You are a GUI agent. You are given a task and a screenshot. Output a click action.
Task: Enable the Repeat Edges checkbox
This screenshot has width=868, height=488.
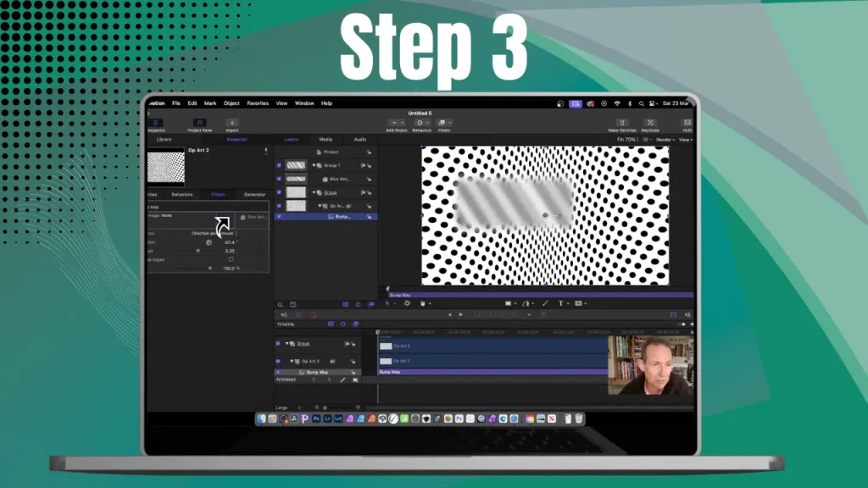(231, 259)
